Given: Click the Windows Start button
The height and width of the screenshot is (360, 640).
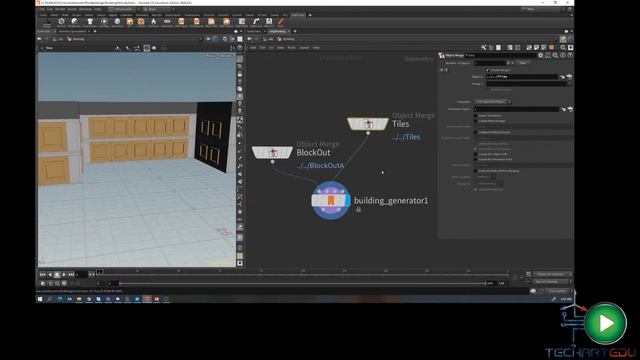Looking at the screenshot, I should pyautogui.click(x=40, y=299).
